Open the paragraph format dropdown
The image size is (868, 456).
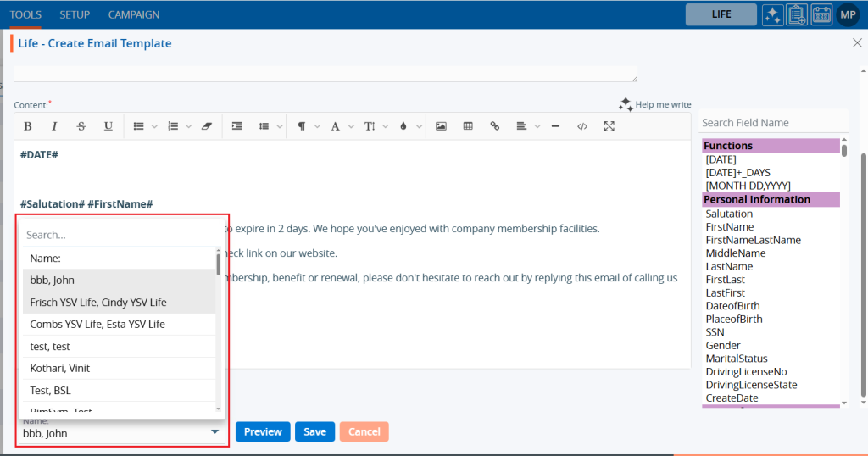(307, 126)
